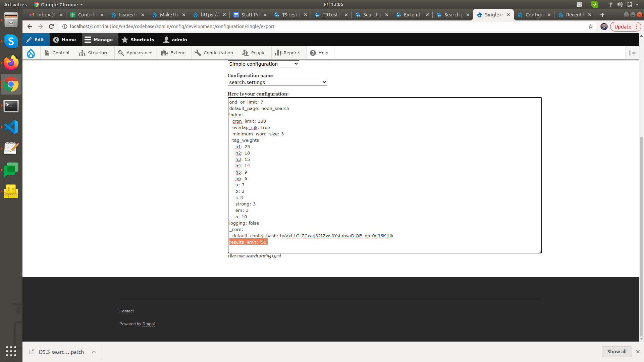Close the Single export tab
Image resolution: width=644 pixels, height=362 pixels.
pos(508,15)
